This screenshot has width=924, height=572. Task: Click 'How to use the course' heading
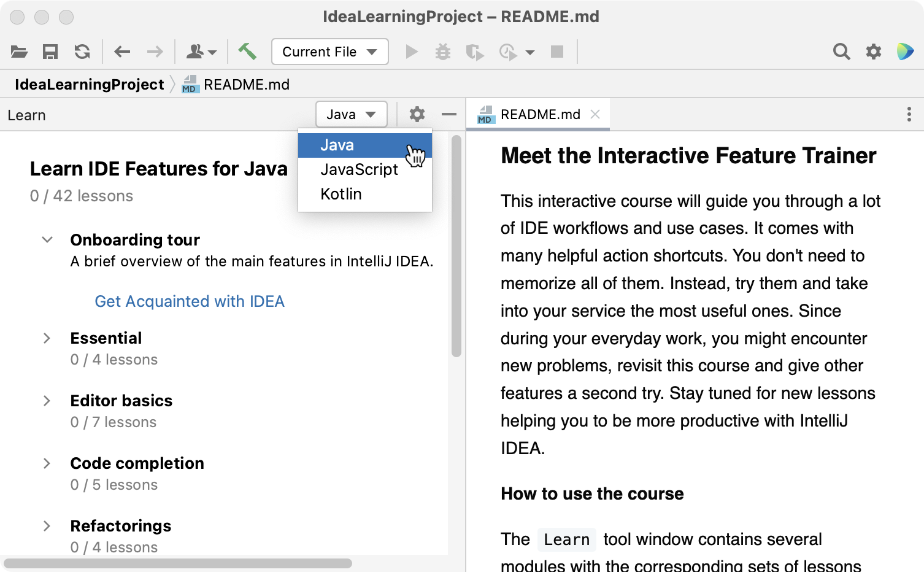592,494
